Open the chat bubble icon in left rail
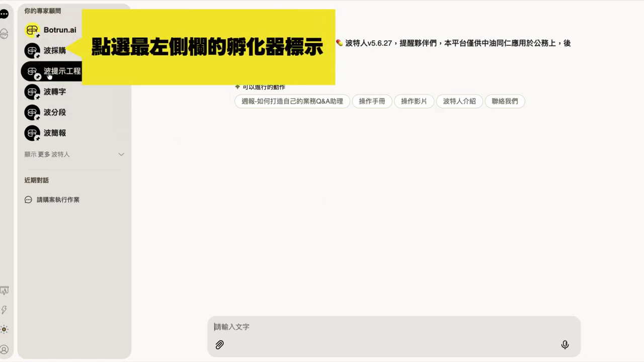644x362 pixels. pyautogui.click(x=4, y=14)
